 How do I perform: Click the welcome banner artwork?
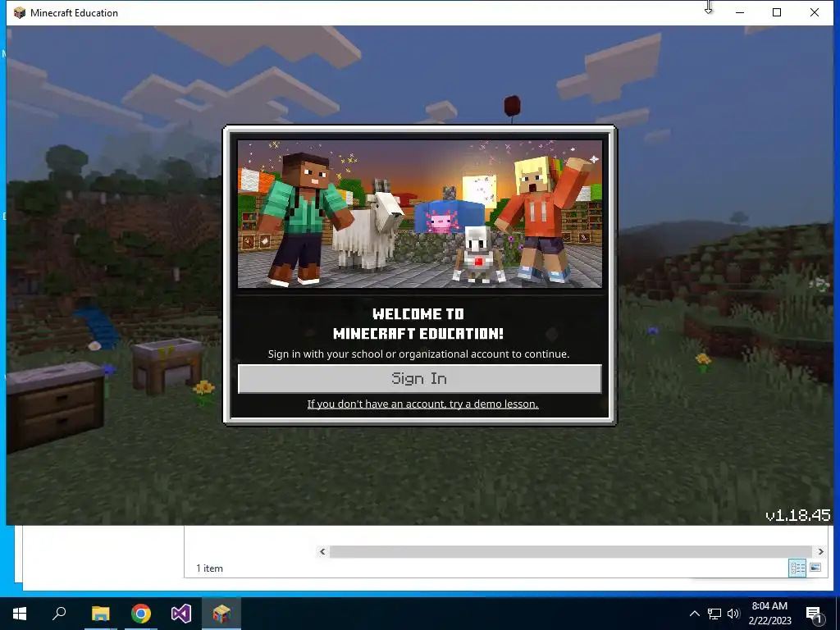pyautogui.click(x=420, y=214)
